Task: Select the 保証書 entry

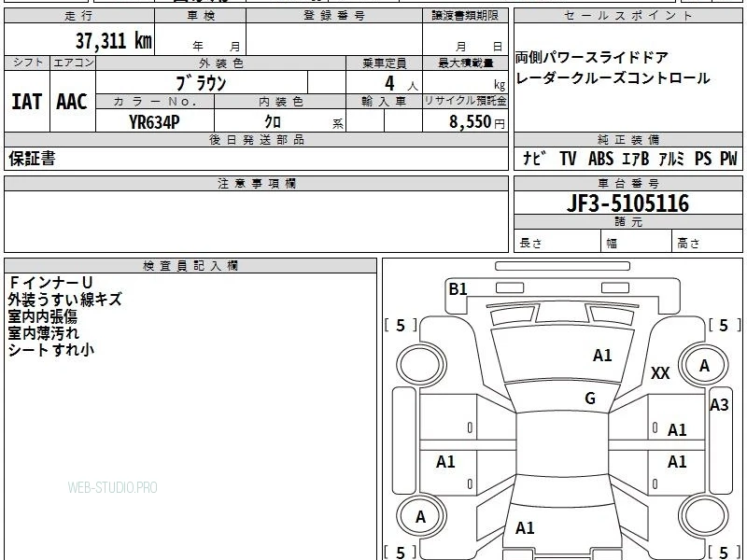Action: [x=32, y=159]
